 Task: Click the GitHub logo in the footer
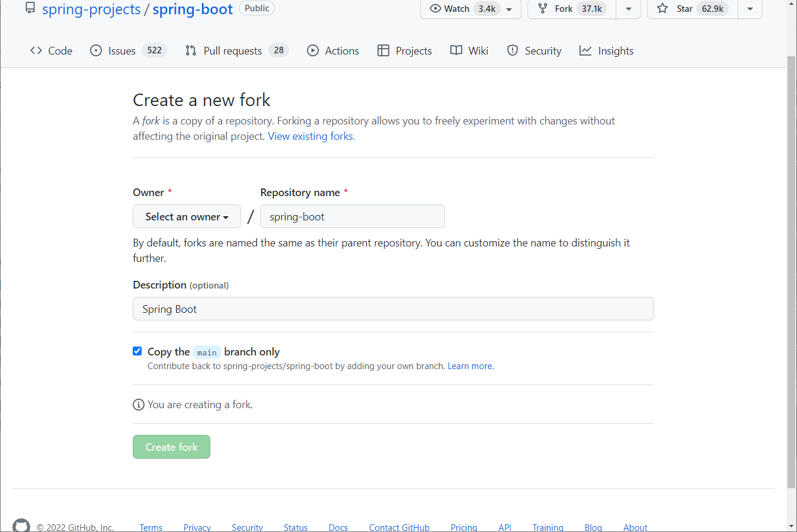tap(21, 526)
